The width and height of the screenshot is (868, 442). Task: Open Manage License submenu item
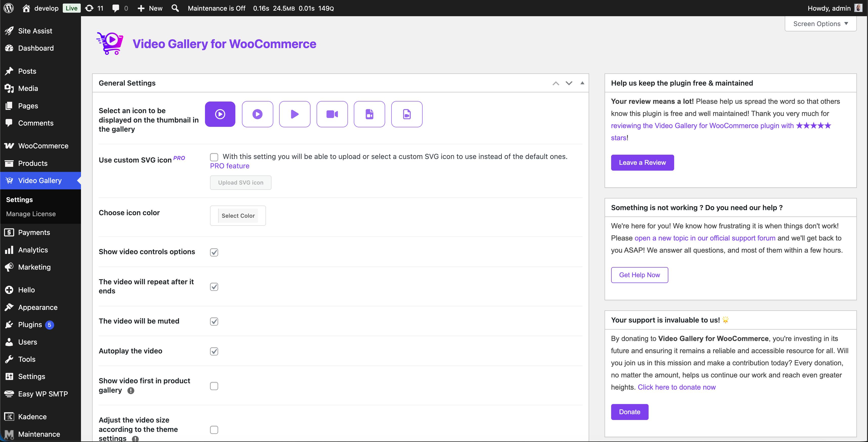(31, 214)
